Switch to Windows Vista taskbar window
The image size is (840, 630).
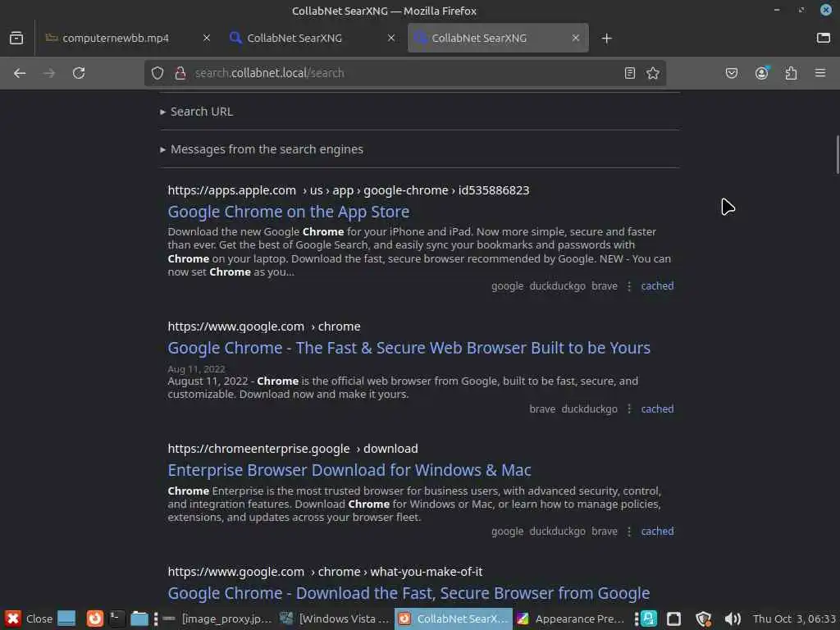pos(336,619)
